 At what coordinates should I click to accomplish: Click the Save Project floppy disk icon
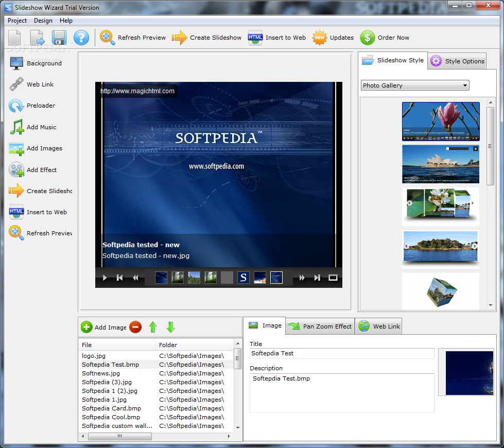click(59, 38)
